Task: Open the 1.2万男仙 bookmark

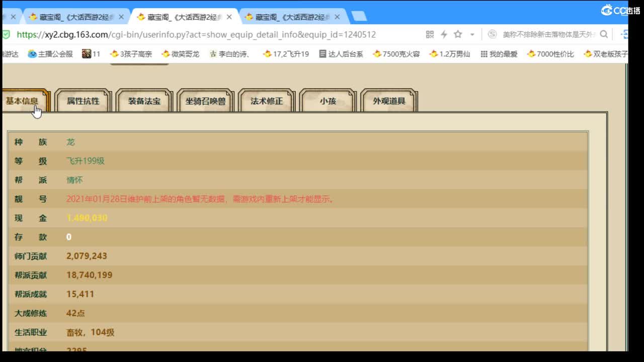Action: 450,54
